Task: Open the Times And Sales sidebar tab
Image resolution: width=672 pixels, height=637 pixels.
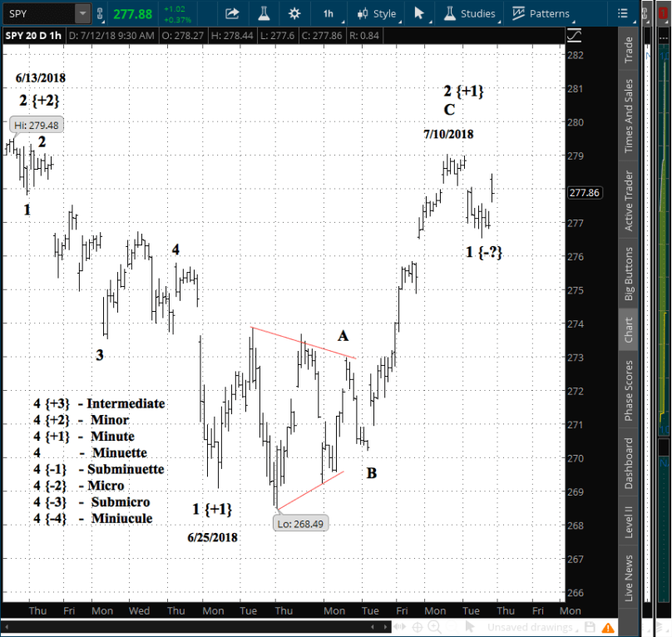Action: coord(629,116)
